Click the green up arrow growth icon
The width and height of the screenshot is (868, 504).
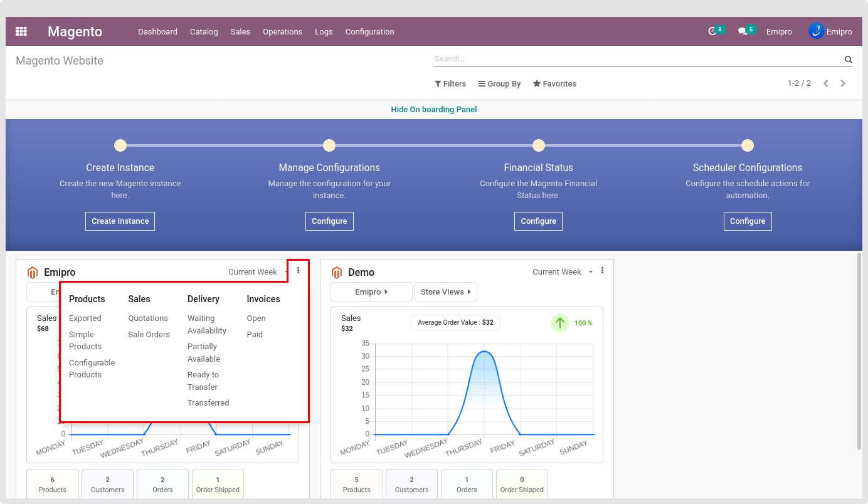point(560,323)
